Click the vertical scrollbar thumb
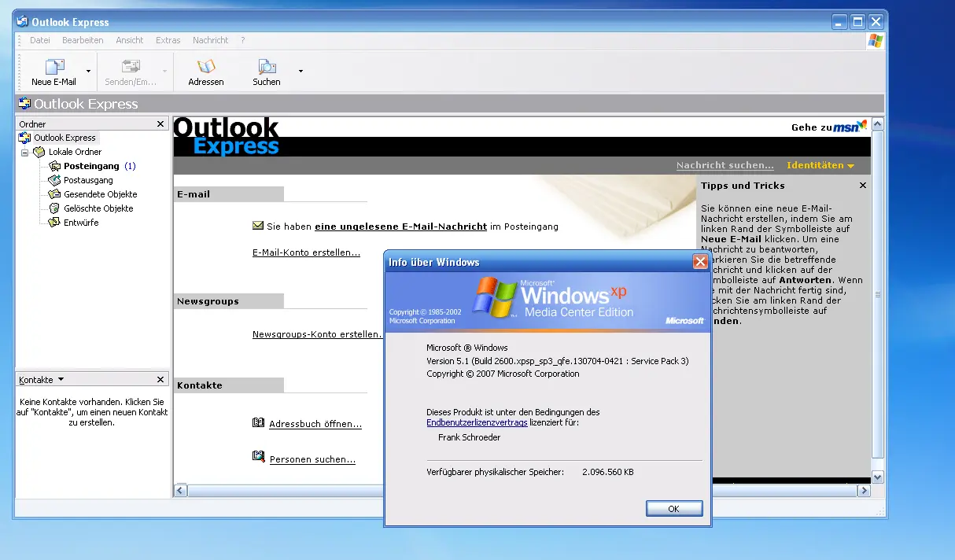 tap(878, 295)
